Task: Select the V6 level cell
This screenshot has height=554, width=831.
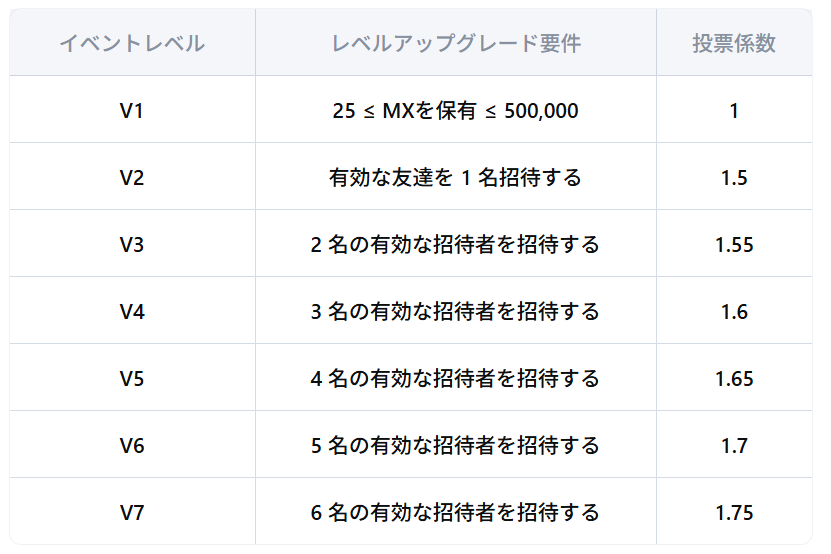Action: (132, 445)
